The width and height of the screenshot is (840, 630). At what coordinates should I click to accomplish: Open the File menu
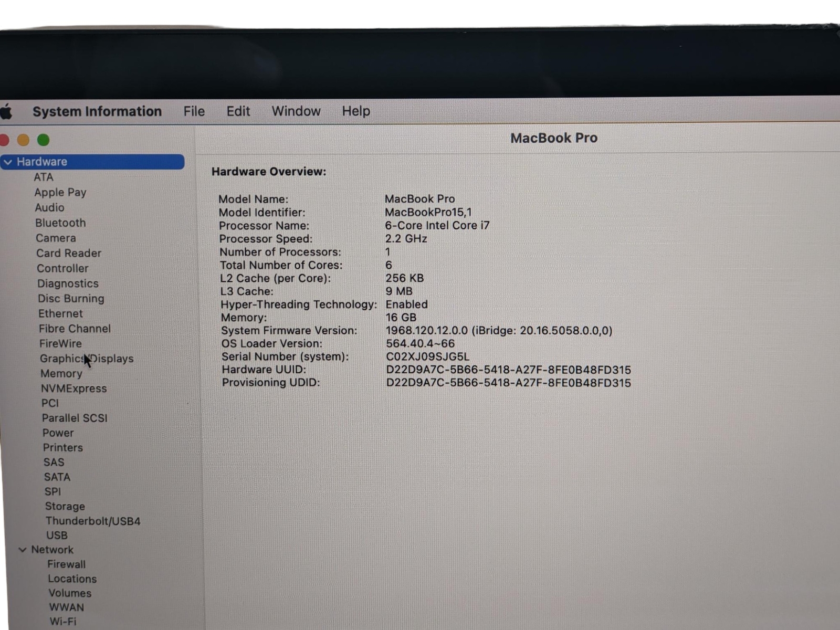point(194,111)
